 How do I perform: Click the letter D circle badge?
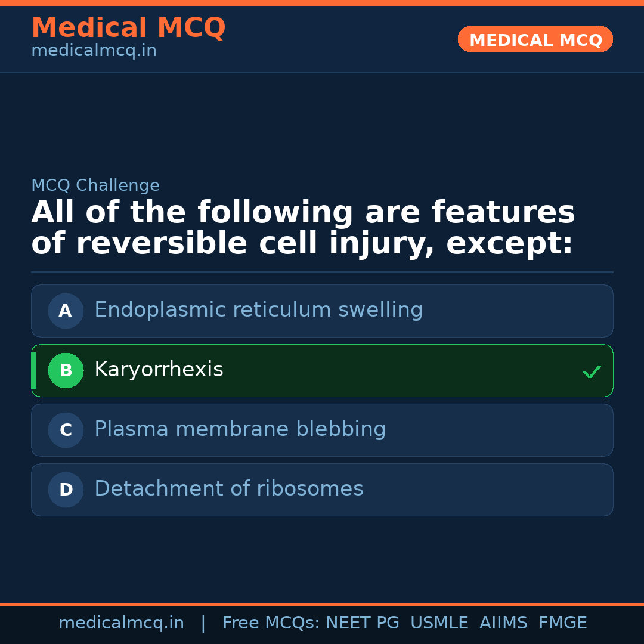coord(66,490)
